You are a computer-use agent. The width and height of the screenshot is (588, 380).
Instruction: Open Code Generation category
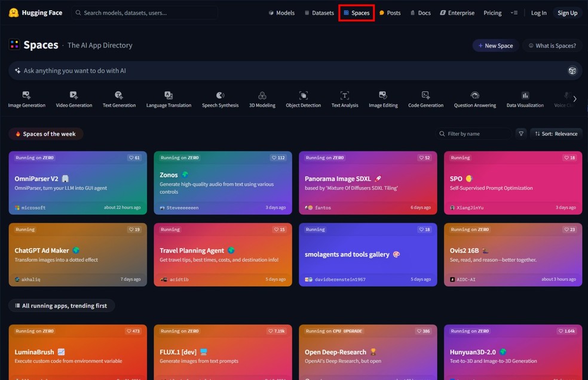[x=425, y=99]
